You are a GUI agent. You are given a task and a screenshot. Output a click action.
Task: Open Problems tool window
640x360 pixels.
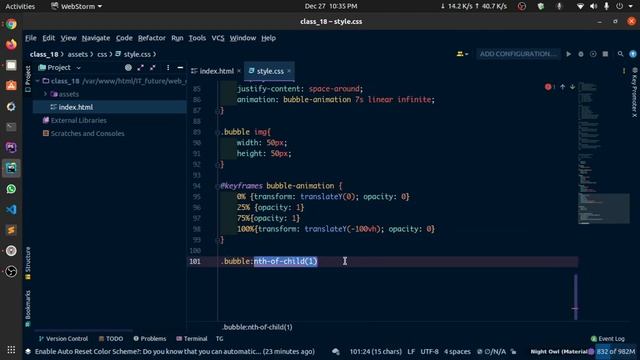[150, 339]
